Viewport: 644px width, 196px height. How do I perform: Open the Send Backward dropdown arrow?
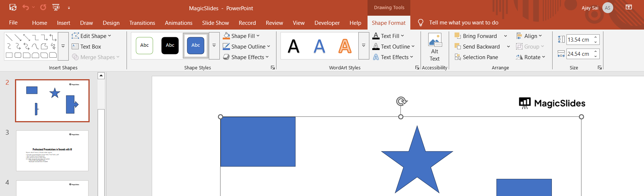point(508,46)
